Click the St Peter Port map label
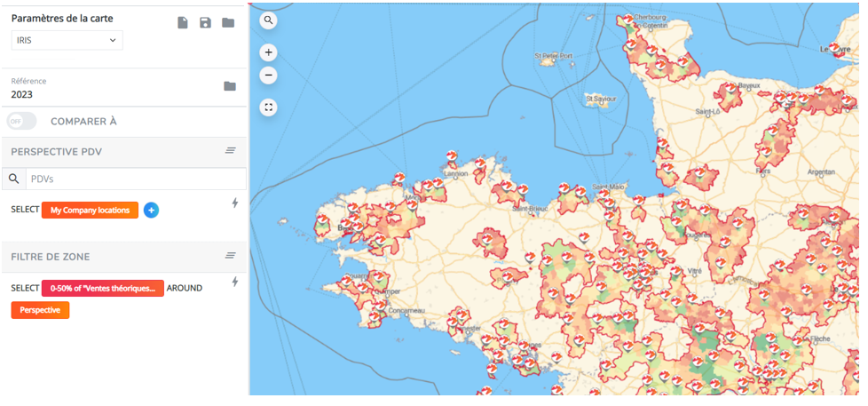The height and width of the screenshot is (406, 868). (552, 56)
